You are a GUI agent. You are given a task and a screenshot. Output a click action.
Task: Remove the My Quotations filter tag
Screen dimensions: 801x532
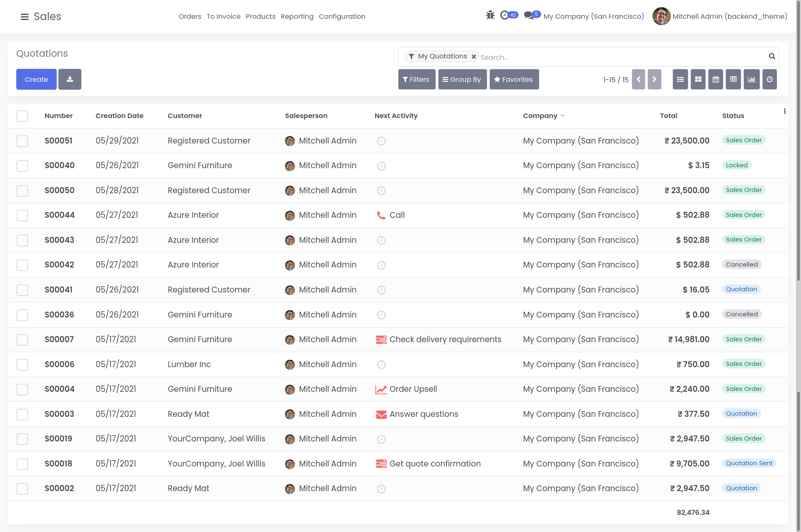(x=474, y=57)
